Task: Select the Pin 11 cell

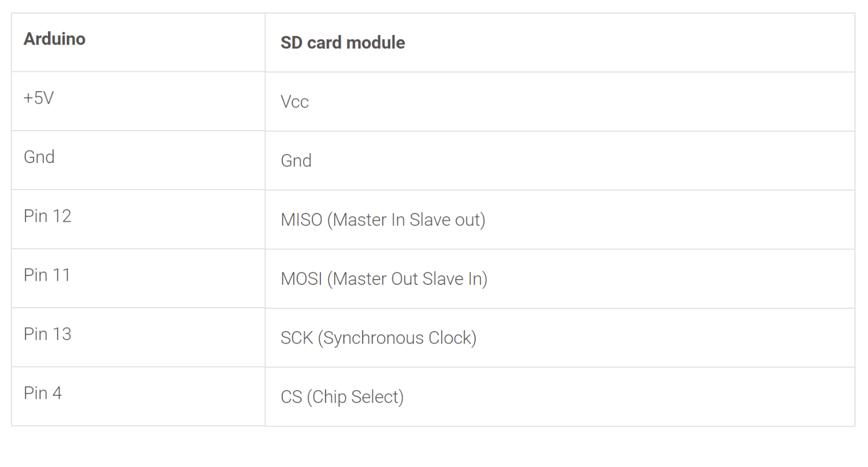Action: pyautogui.click(x=47, y=275)
